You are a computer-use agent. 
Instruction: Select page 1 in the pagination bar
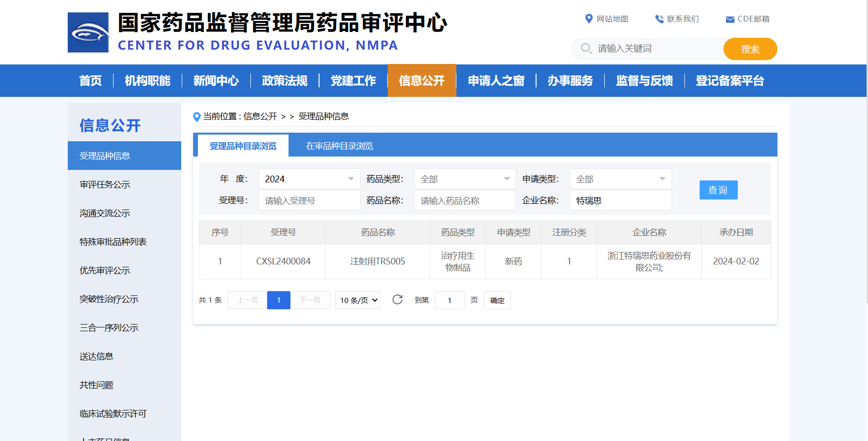279,300
